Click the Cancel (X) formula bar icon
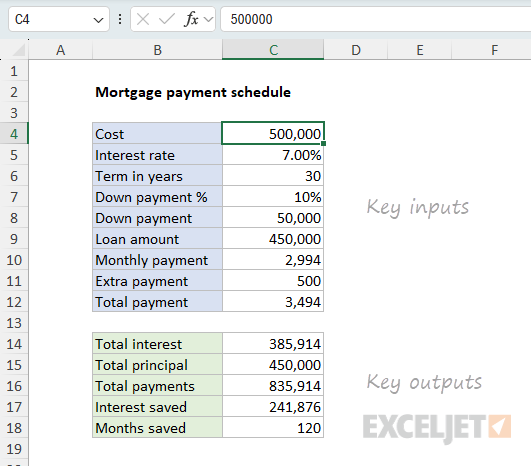 [143, 19]
